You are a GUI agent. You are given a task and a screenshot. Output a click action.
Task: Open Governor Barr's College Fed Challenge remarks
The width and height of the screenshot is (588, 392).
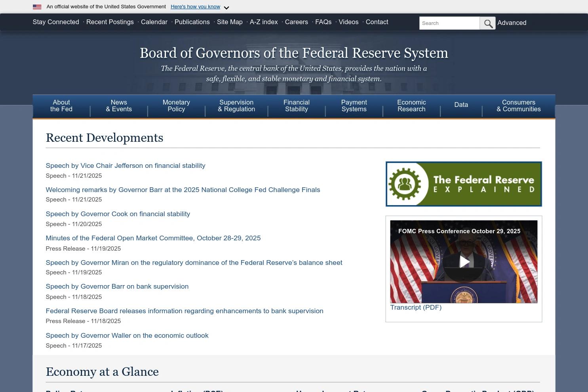(183, 190)
